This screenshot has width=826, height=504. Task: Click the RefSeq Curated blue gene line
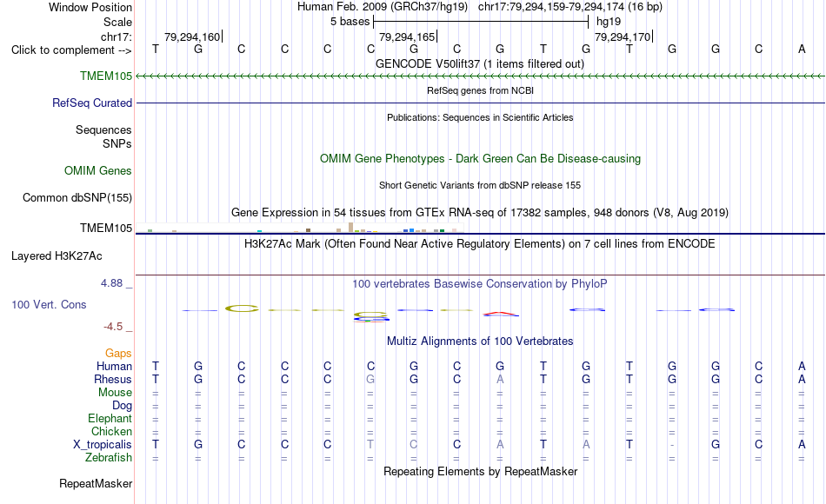pos(480,103)
